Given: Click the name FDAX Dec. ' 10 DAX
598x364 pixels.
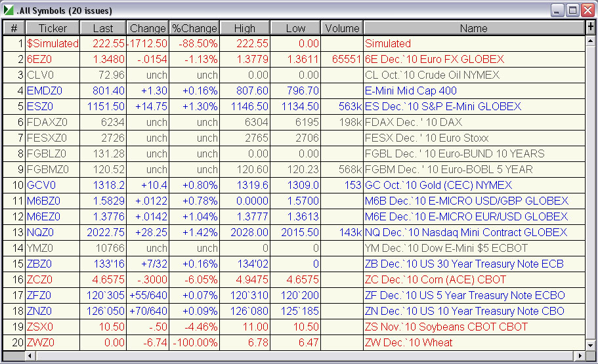Looking at the screenshot, I should point(414,123).
